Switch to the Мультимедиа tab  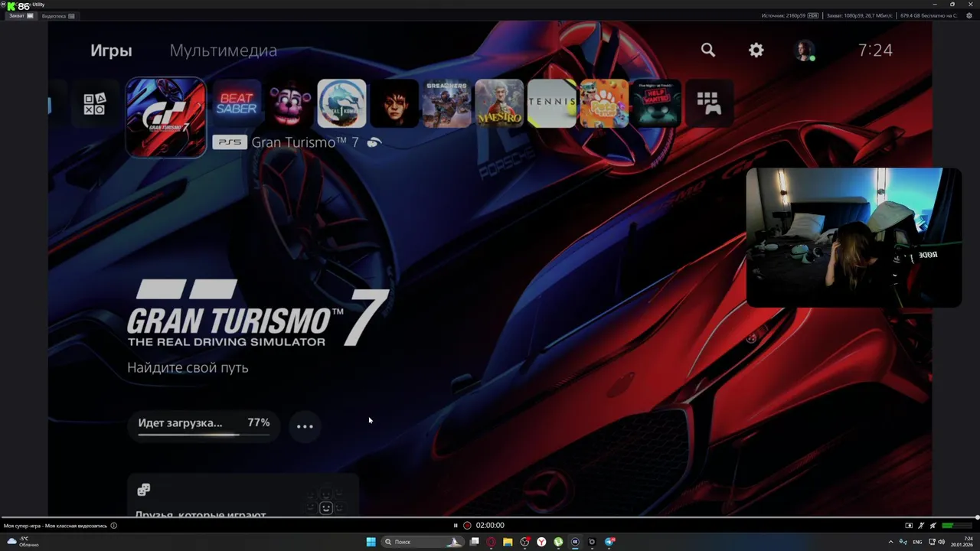click(x=223, y=51)
